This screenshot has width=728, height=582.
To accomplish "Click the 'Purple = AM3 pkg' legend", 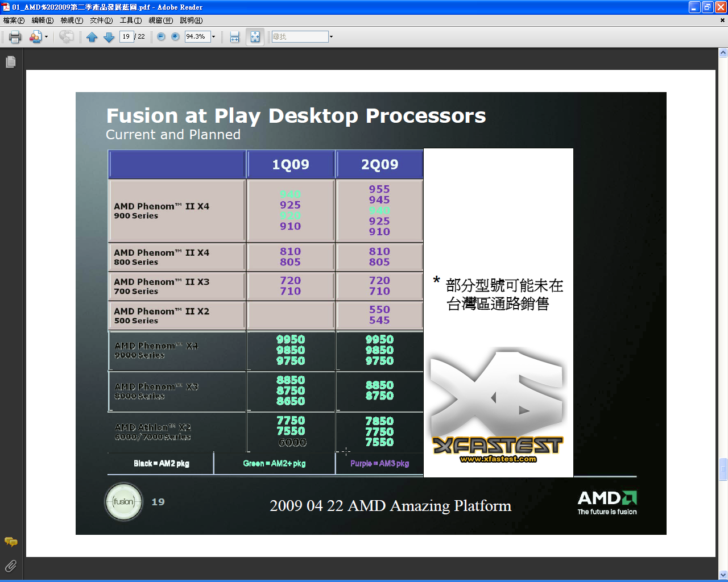I will (379, 463).
